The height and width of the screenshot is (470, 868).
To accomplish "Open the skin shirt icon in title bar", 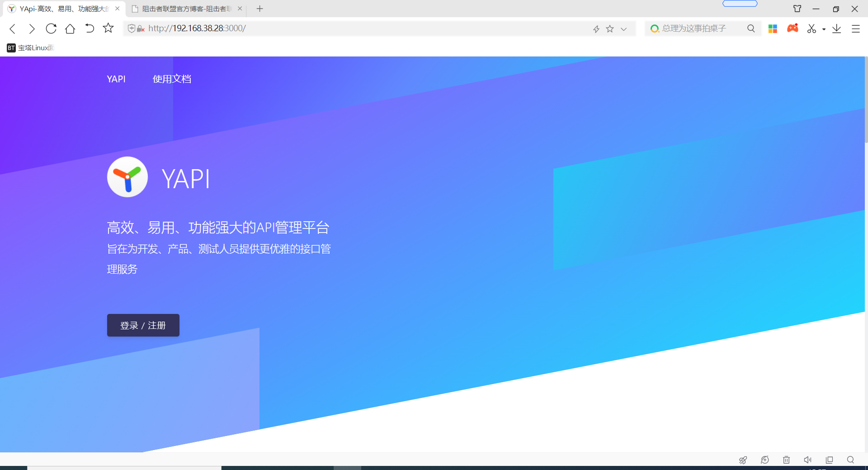I will (797, 9).
